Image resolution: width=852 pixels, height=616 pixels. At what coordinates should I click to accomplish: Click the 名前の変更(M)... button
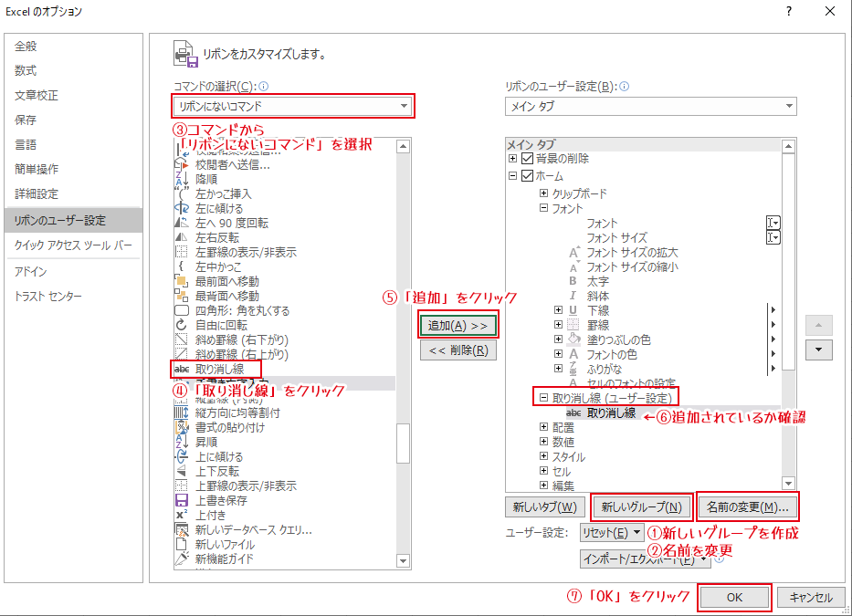click(x=747, y=506)
